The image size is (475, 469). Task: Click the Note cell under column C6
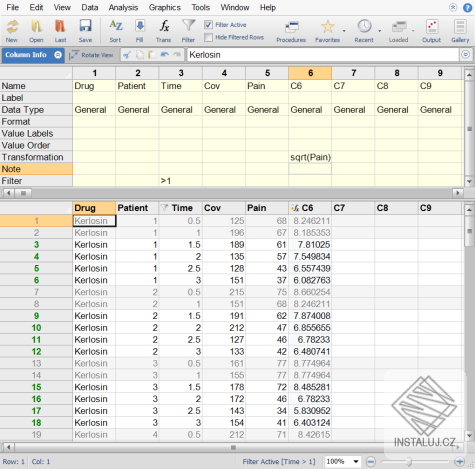pyautogui.click(x=310, y=169)
